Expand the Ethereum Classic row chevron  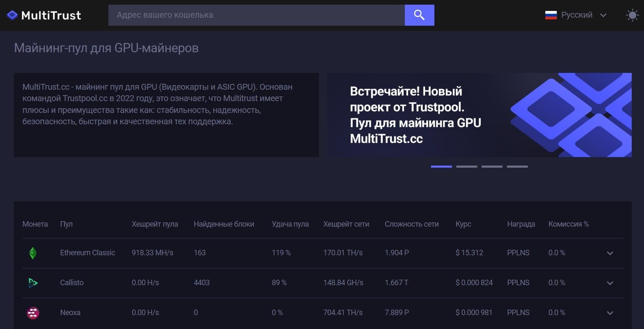610,253
